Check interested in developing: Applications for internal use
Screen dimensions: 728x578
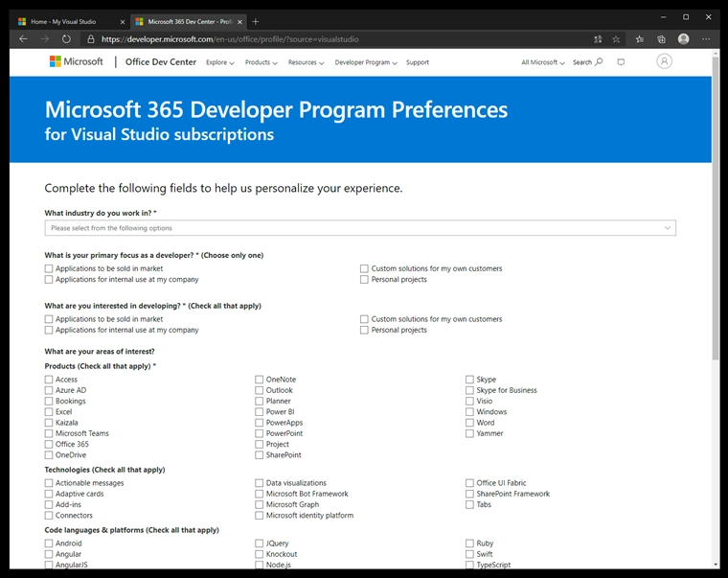click(49, 330)
